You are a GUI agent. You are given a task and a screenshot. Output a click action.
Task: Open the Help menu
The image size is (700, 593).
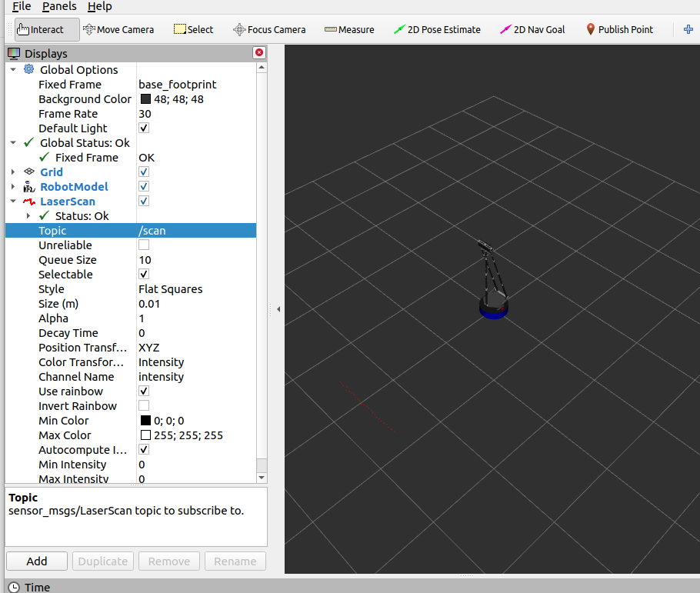[x=99, y=6]
